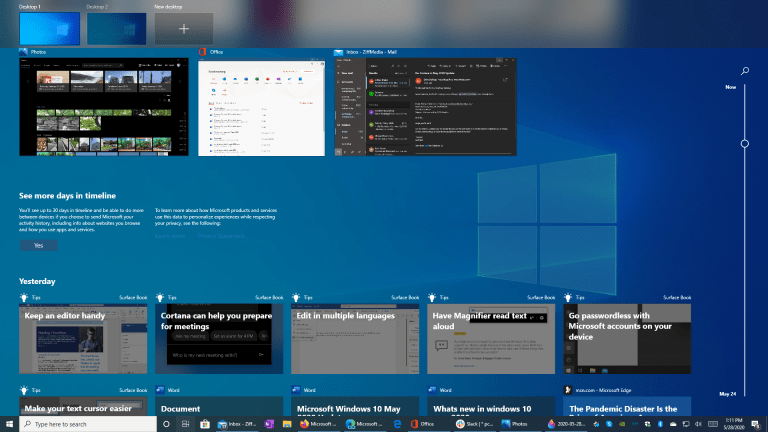Select Inbox ZiffMedia Mail window preview

[425, 107]
